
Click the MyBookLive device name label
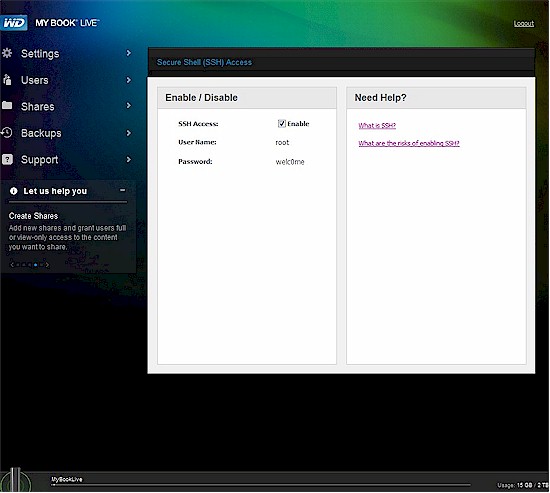67,479
